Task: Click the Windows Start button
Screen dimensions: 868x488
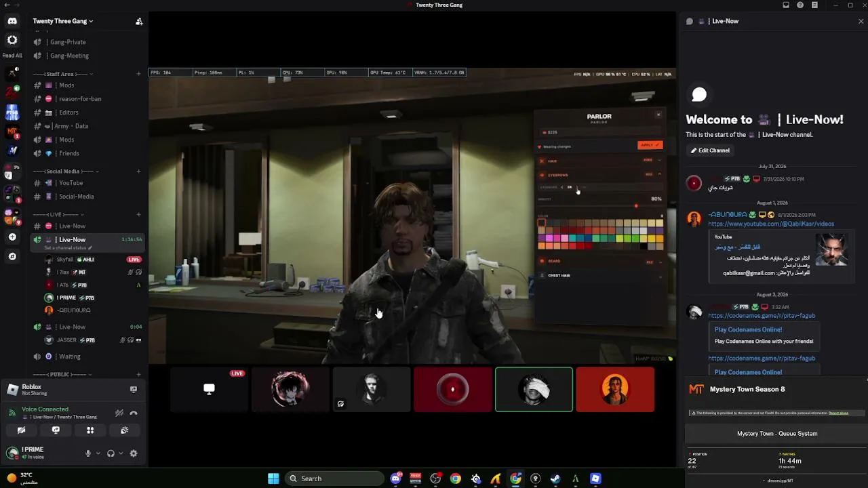Action: point(273,479)
